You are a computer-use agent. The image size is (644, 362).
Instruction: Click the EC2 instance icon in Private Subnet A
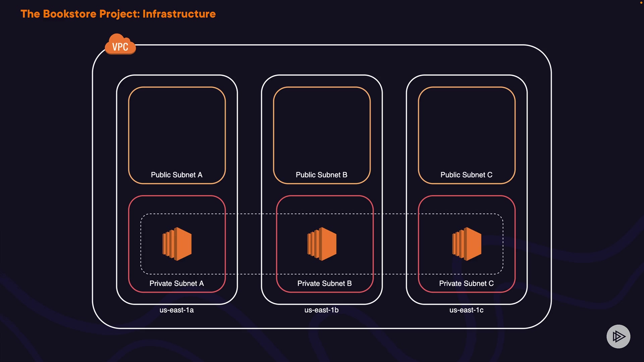coord(177,244)
